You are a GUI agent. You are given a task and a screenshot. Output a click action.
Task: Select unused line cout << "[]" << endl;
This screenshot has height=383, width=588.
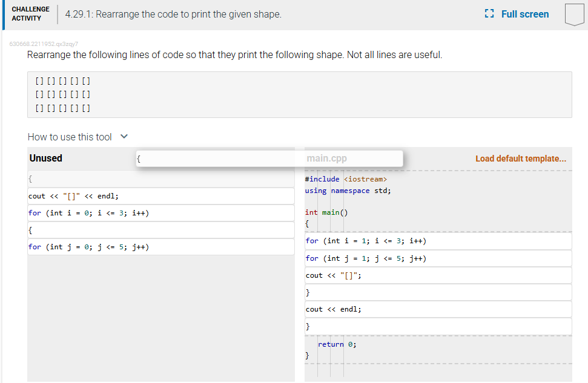pyautogui.click(x=161, y=196)
